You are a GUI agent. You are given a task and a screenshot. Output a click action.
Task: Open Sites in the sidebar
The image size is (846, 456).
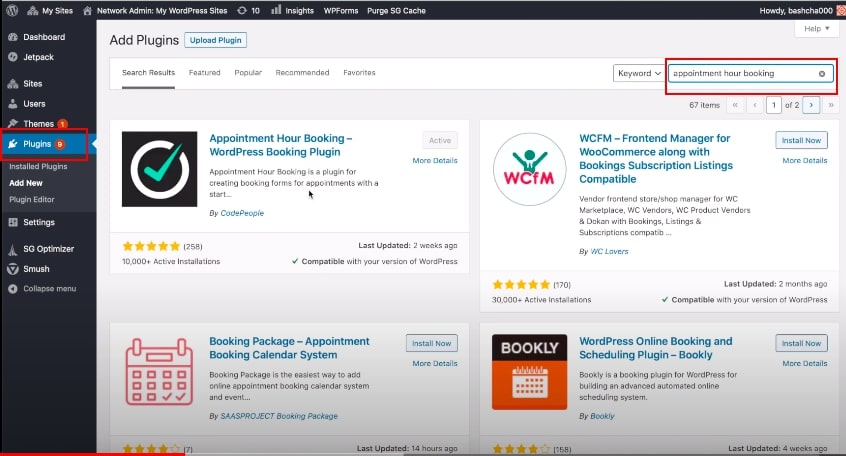(32, 84)
